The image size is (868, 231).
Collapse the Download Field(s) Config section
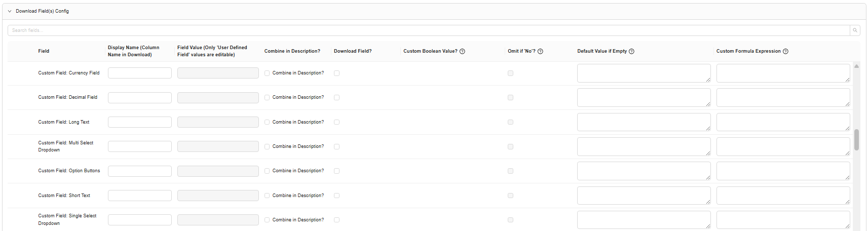pyautogui.click(x=10, y=11)
